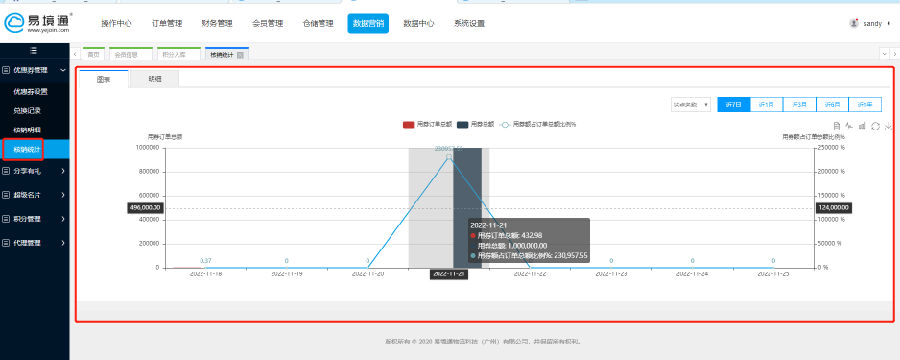Open the 会员管理 top menu

pos(267,24)
